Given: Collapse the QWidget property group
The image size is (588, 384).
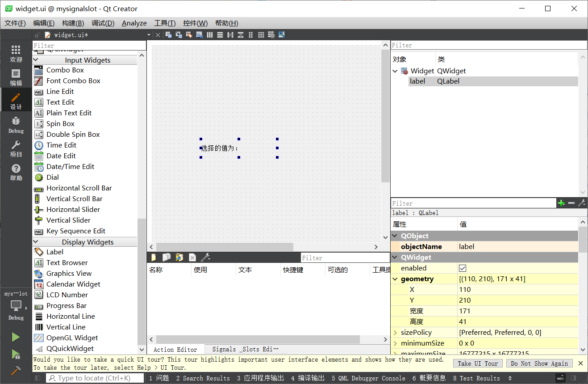Looking at the screenshot, I should tap(395, 257).
